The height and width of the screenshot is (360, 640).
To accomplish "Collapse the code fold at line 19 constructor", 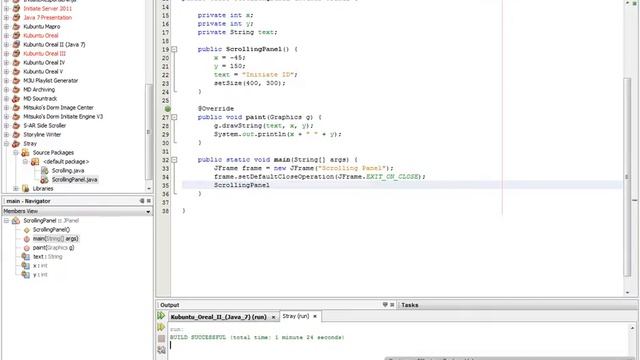I will click(x=174, y=49).
